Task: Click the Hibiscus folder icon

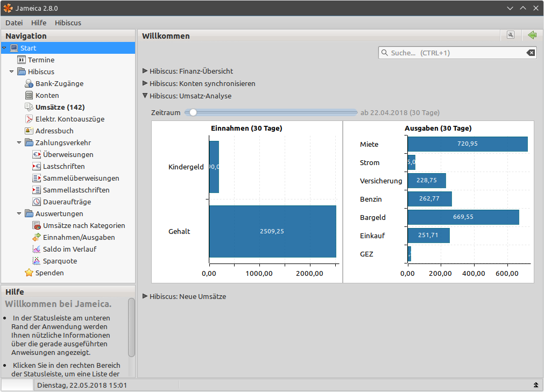Action: click(x=22, y=72)
